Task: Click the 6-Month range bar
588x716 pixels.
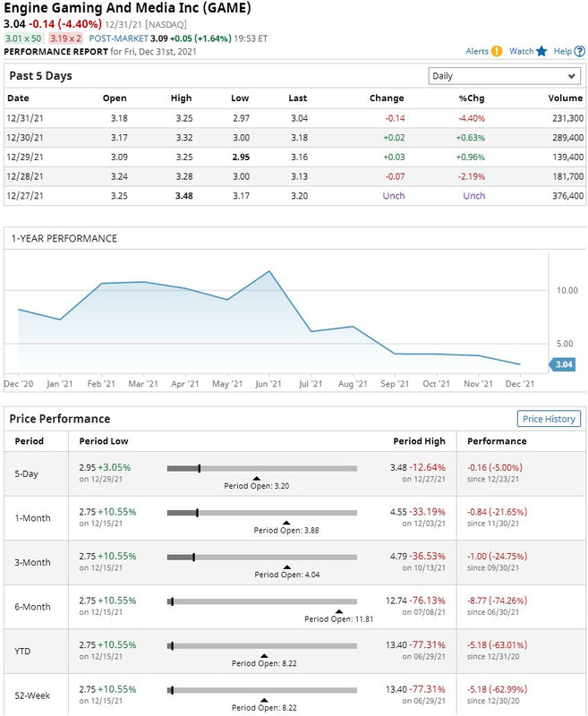Action: point(262,601)
